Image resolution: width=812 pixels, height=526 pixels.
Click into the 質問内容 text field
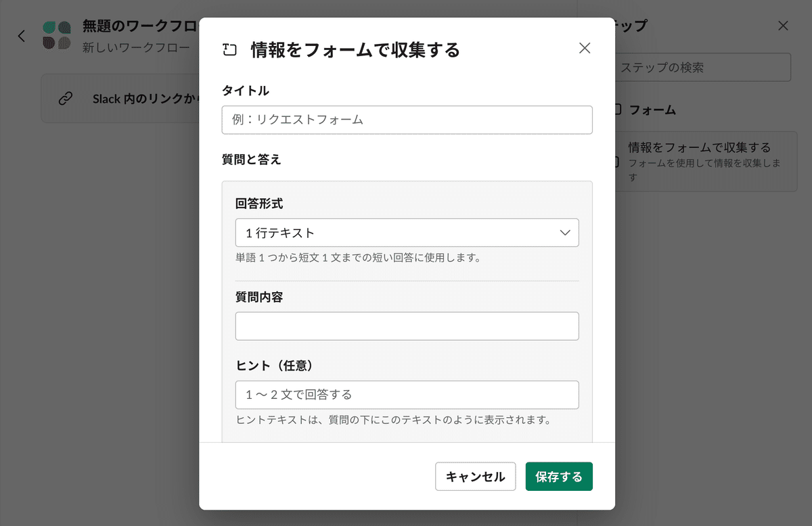coord(407,326)
